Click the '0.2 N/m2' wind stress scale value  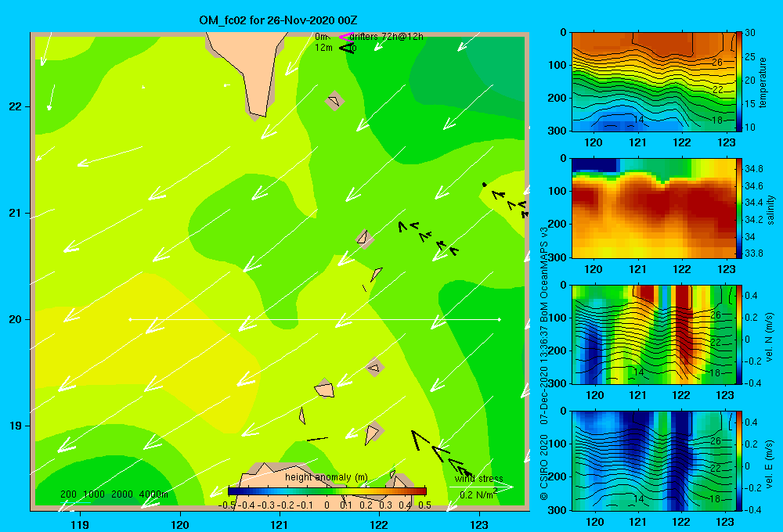pyautogui.click(x=478, y=494)
